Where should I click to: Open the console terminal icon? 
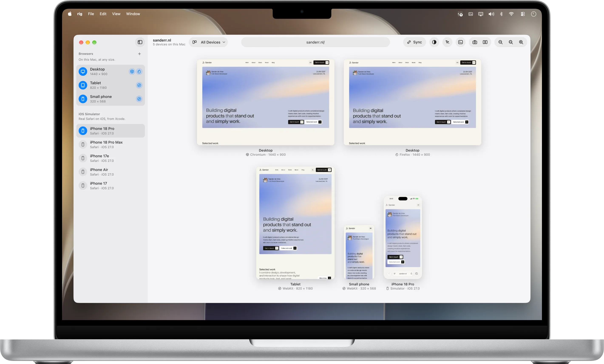[x=461, y=42]
